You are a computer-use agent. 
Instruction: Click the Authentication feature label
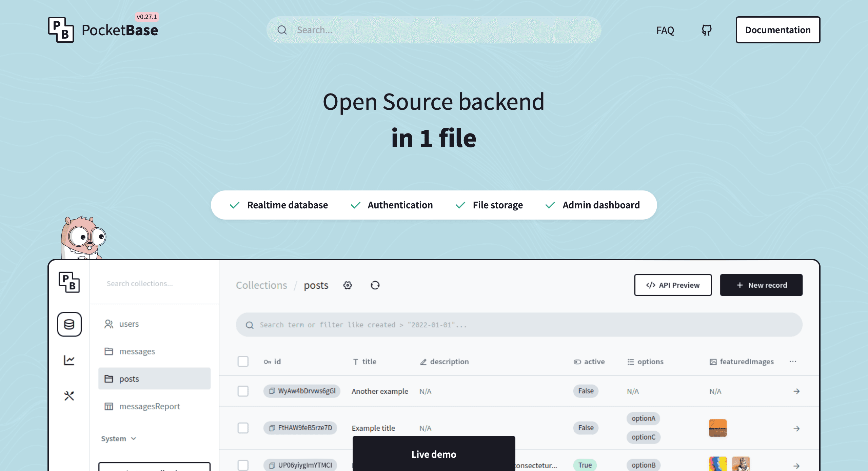coord(400,205)
